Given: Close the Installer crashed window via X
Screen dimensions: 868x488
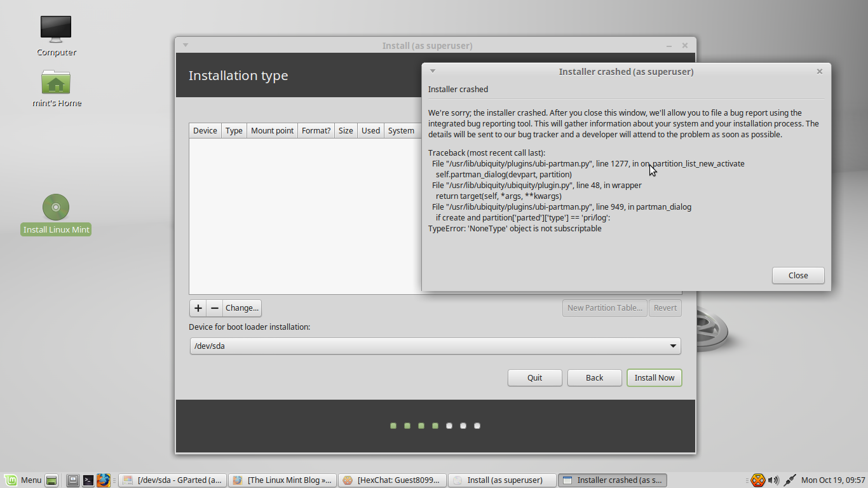Looking at the screenshot, I should click(x=819, y=71).
